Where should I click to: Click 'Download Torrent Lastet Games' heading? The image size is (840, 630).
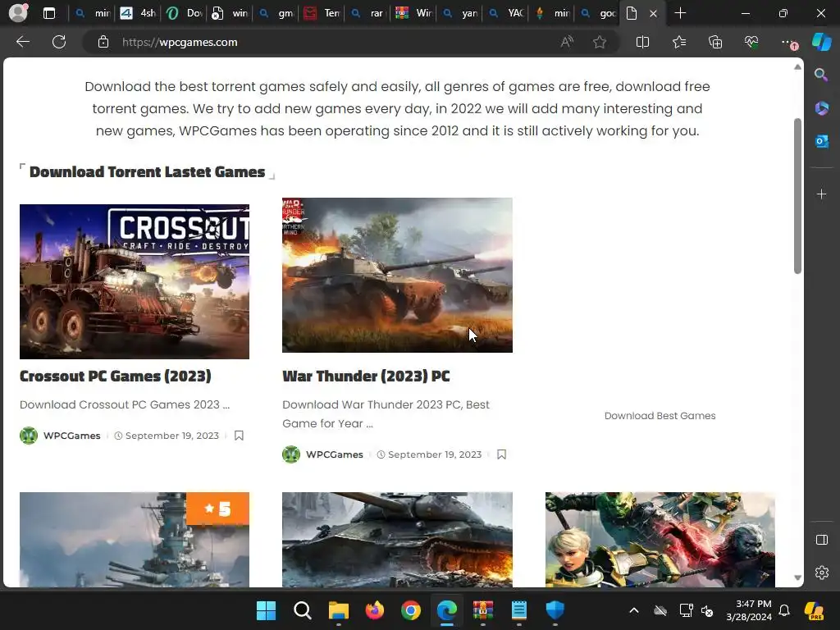148,172
